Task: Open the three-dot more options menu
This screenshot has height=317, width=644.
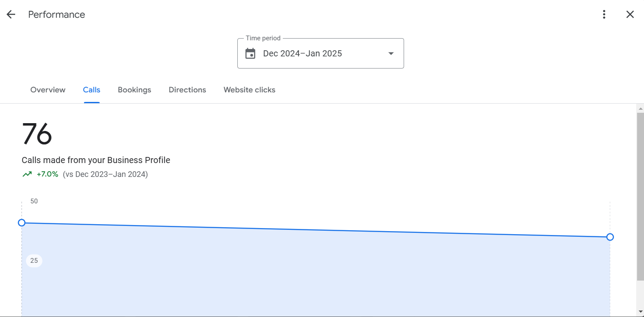Action: click(604, 14)
